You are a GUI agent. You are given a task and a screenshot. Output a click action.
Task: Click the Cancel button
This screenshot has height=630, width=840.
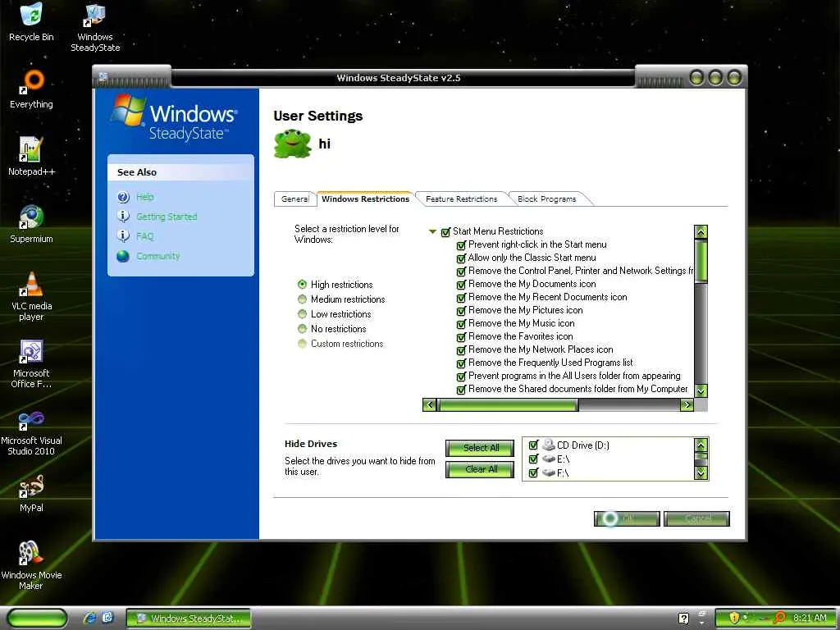(697, 518)
